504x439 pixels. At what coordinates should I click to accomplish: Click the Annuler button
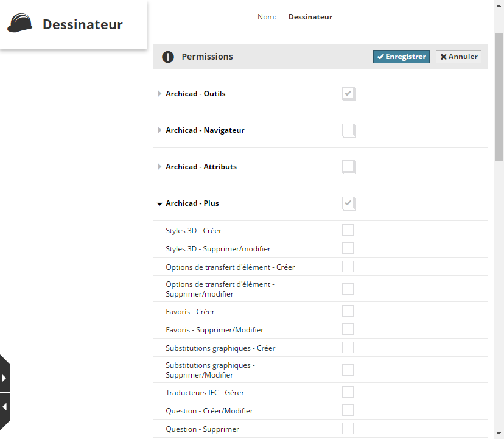coord(458,57)
